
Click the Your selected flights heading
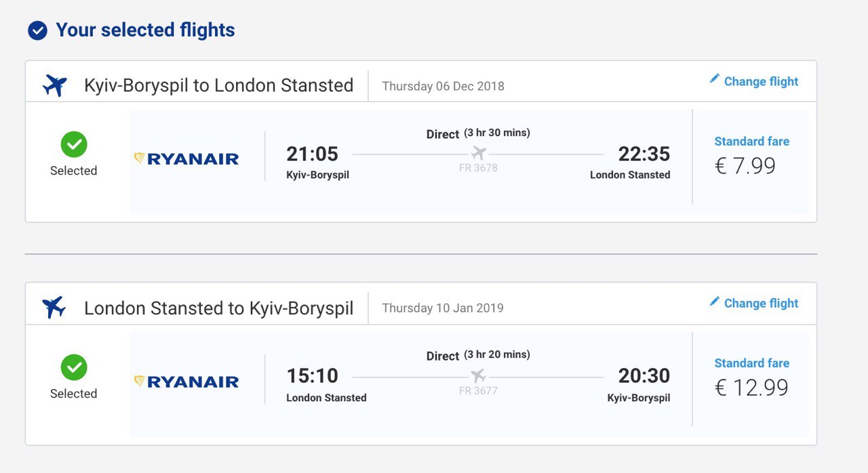tap(145, 30)
